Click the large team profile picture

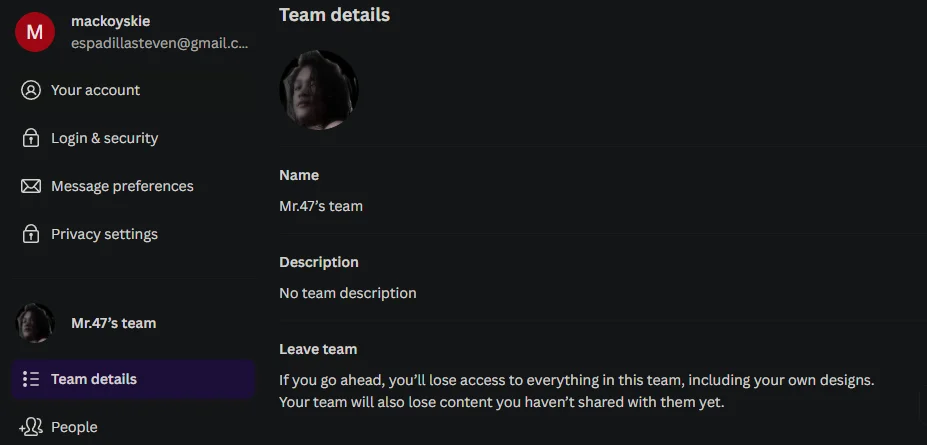pyautogui.click(x=319, y=90)
